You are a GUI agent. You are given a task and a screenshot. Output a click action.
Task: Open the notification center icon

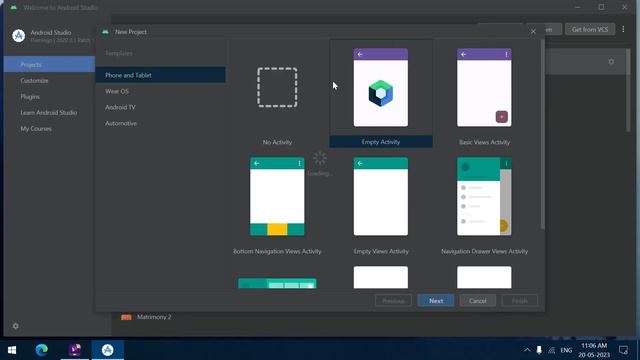[623, 350]
